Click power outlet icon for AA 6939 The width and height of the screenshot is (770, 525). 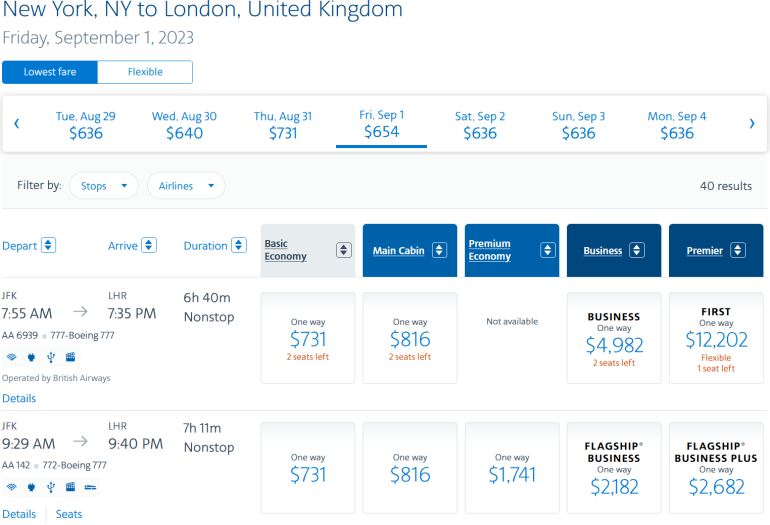tap(30, 356)
